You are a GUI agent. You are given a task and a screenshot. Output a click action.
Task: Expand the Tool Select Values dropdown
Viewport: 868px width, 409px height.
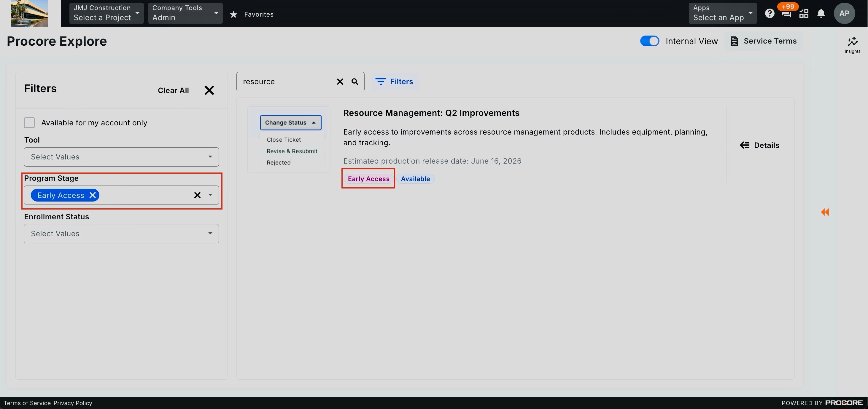[x=121, y=157]
